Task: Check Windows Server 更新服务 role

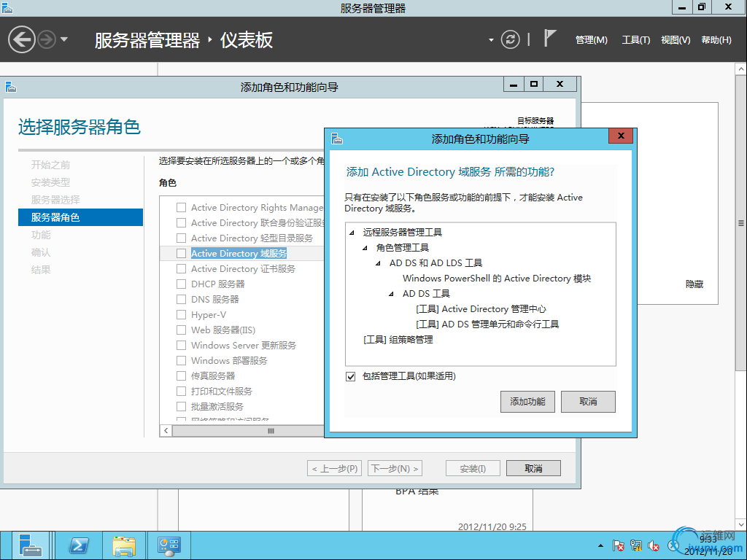Action: 181,345
